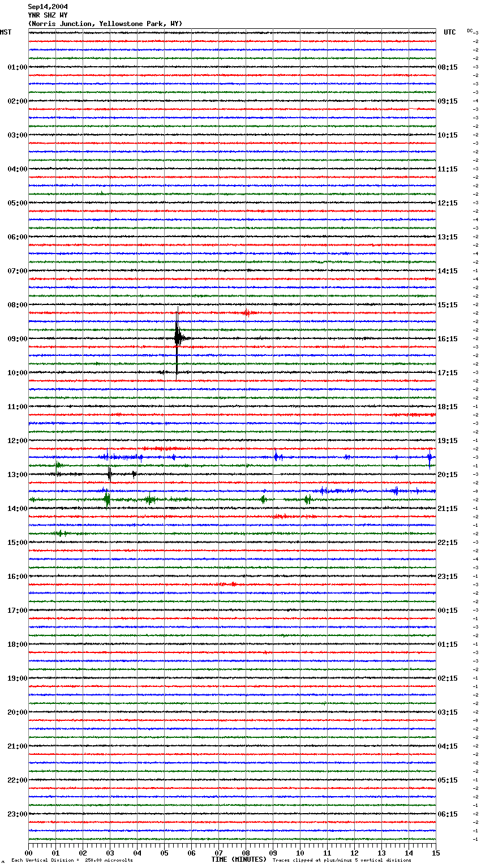The width and height of the screenshot is (481, 868).
Task: Click the 06:00 MST time label
Action: click(17, 237)
